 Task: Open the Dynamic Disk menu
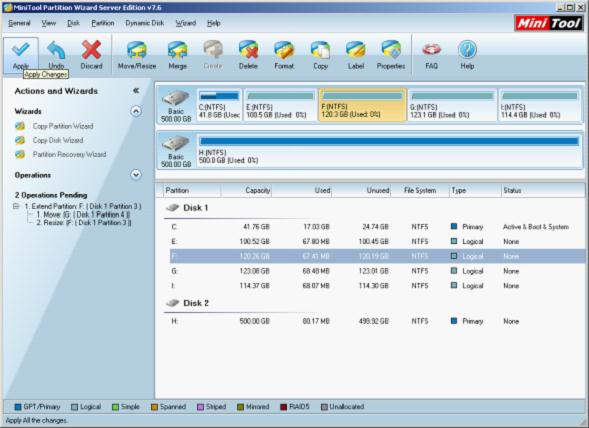(145, 23)
